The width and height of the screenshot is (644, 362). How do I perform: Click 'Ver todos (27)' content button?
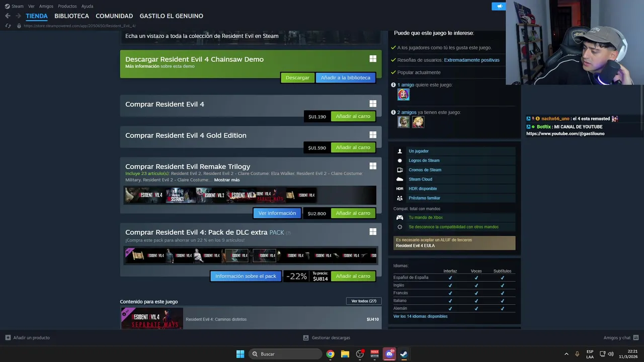(x=364, y=301)
